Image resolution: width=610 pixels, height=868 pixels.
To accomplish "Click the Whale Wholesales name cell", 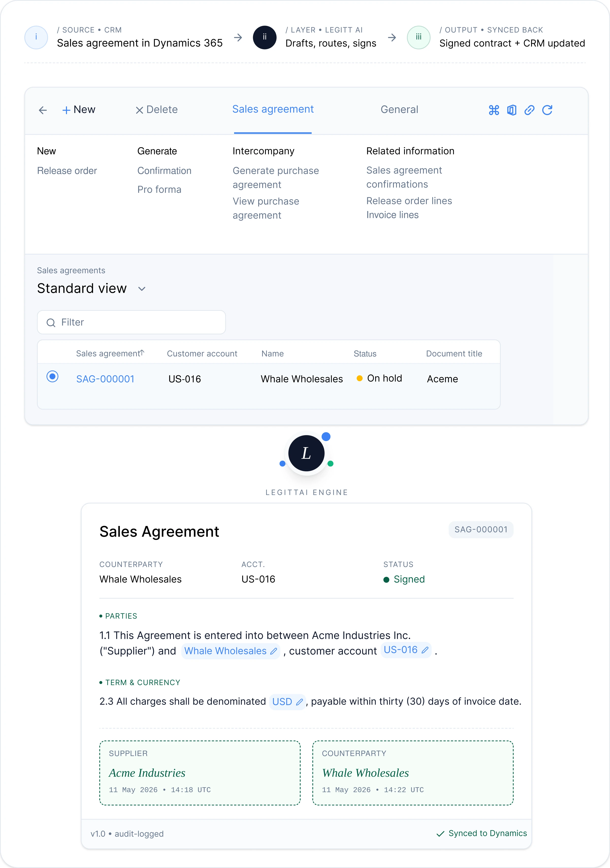I will [302, 379].
